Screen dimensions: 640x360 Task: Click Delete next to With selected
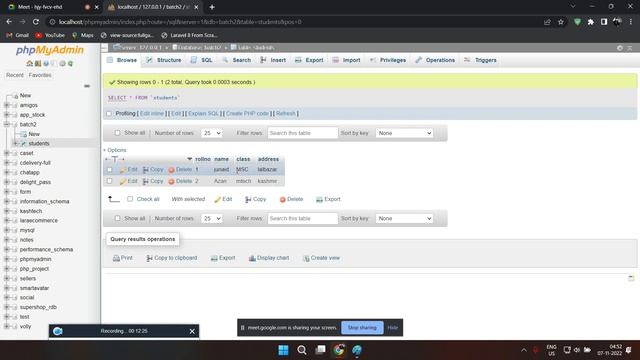tap(291, 199)
